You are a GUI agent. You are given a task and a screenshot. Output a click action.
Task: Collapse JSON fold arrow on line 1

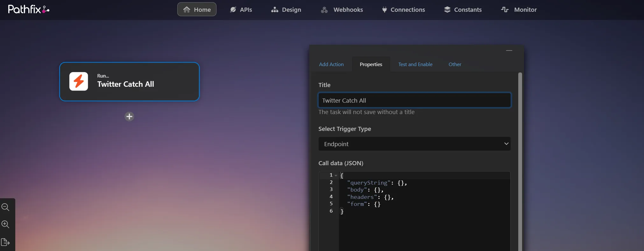pyautogui.click(x=336, y=175)
